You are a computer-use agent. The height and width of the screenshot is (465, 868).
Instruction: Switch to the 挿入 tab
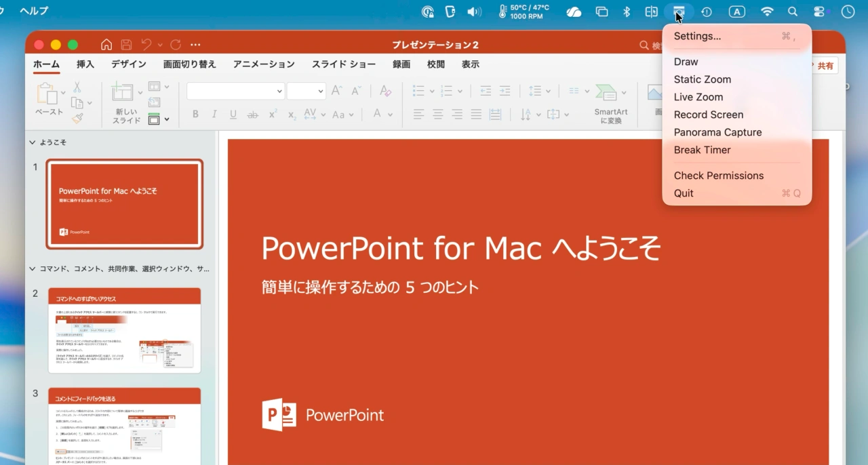[85, 64]
